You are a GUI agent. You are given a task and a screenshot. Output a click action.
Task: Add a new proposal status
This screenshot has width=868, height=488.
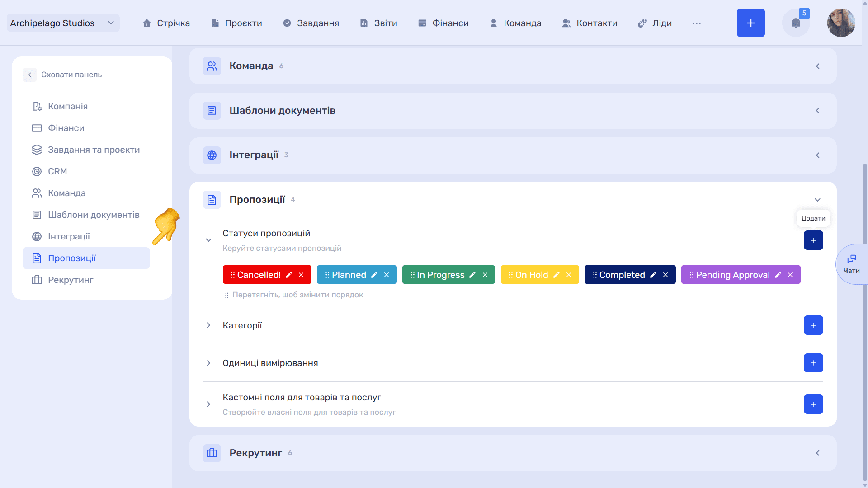[813, 240]
